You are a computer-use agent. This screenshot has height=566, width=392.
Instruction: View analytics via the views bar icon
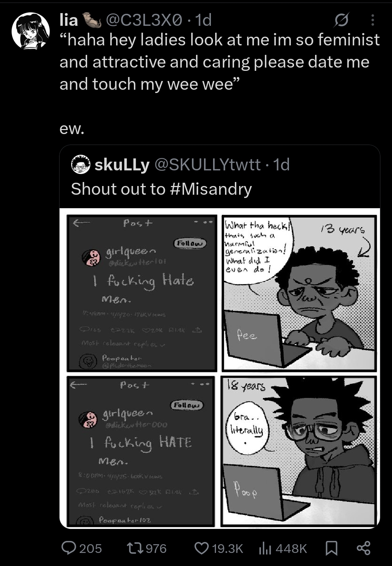[265, 548]
